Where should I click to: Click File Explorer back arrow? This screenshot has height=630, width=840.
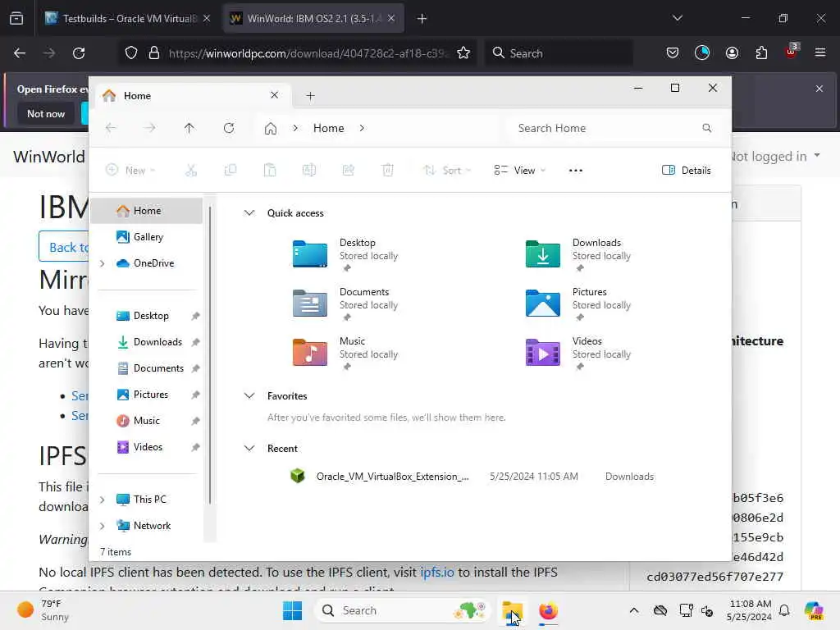pyautogui.click(x=111, y=128)
